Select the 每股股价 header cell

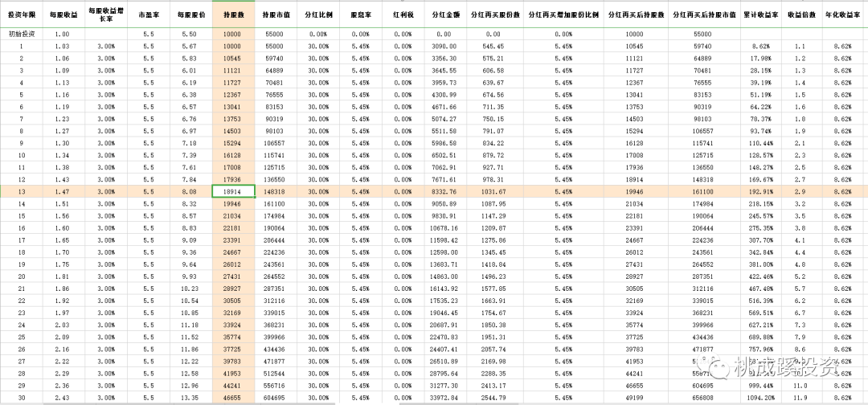pyautogui.click(x=190, y=15)
